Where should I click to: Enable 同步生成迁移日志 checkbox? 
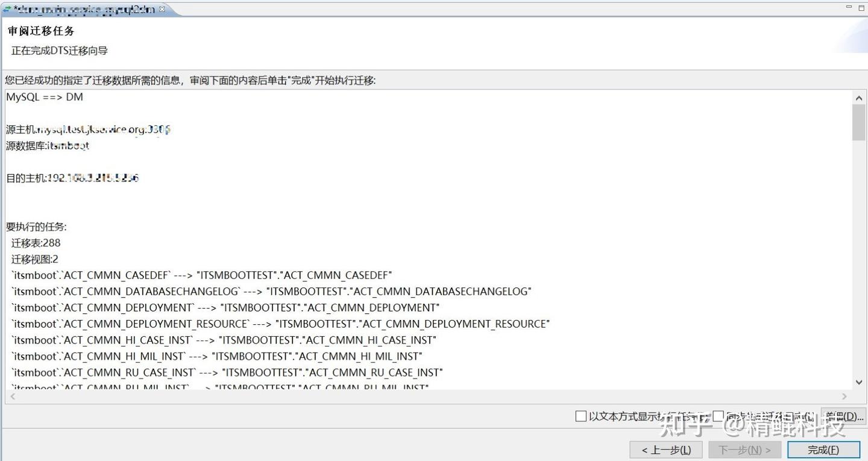pyautogui.click(x=719, y=416)
